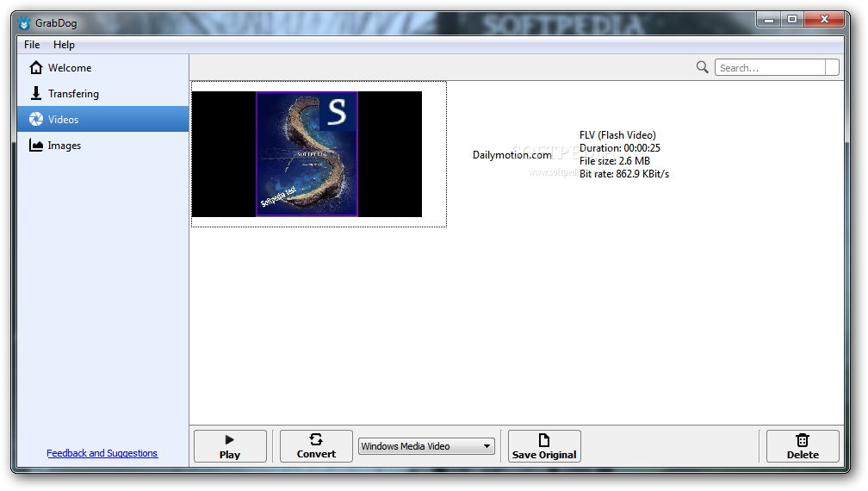Click the Transfering download arrow icon
The height and width of the screenshot is (491, 868).
[x=36, y=93]
